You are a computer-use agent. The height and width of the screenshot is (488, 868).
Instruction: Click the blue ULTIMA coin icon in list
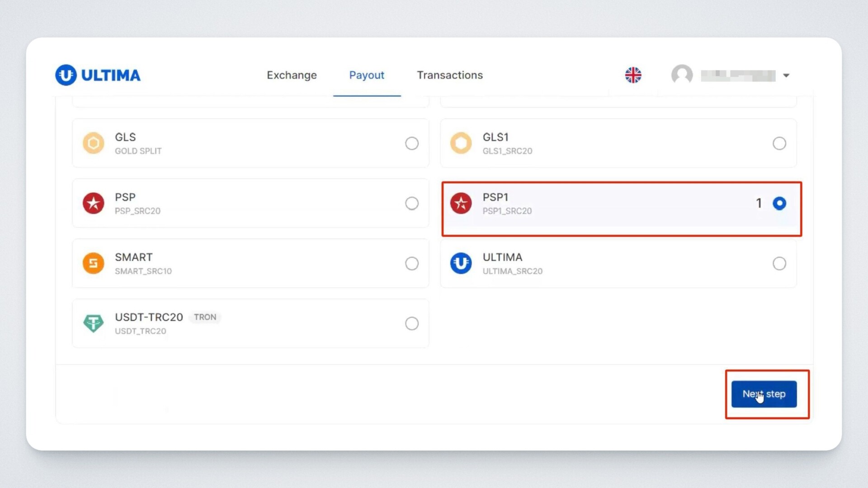click(461, 263)
